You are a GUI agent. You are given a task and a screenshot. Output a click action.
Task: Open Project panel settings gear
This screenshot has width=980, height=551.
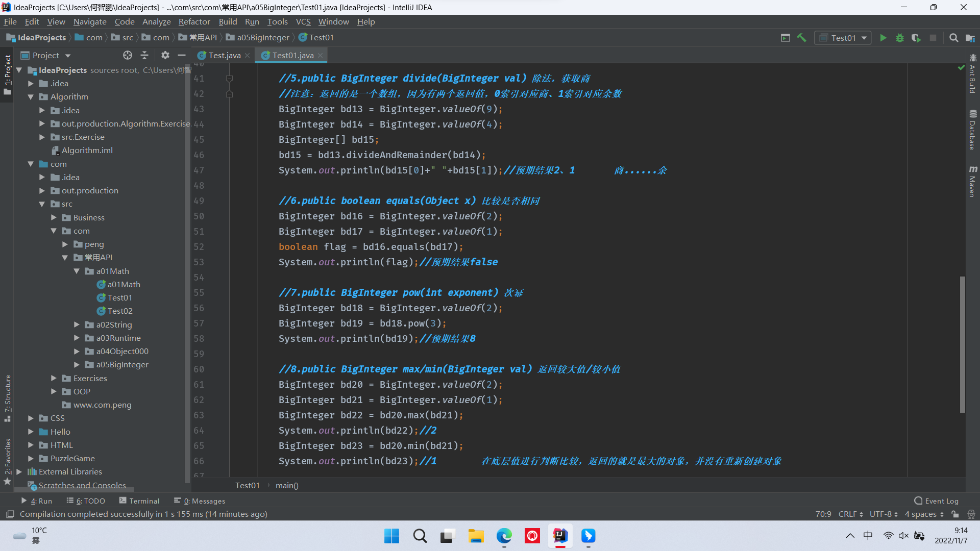(x=165, y=55)
